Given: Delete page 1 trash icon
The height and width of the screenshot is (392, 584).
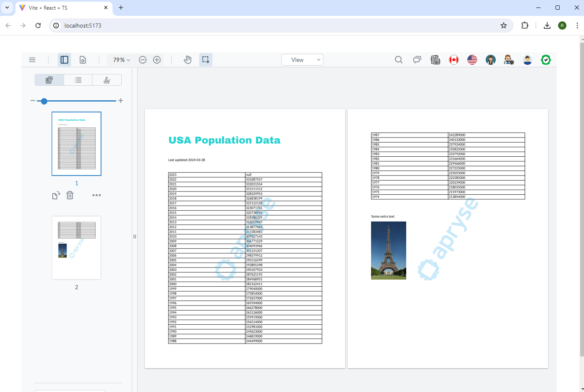Looking at the screenshot, I should [70, 195].
